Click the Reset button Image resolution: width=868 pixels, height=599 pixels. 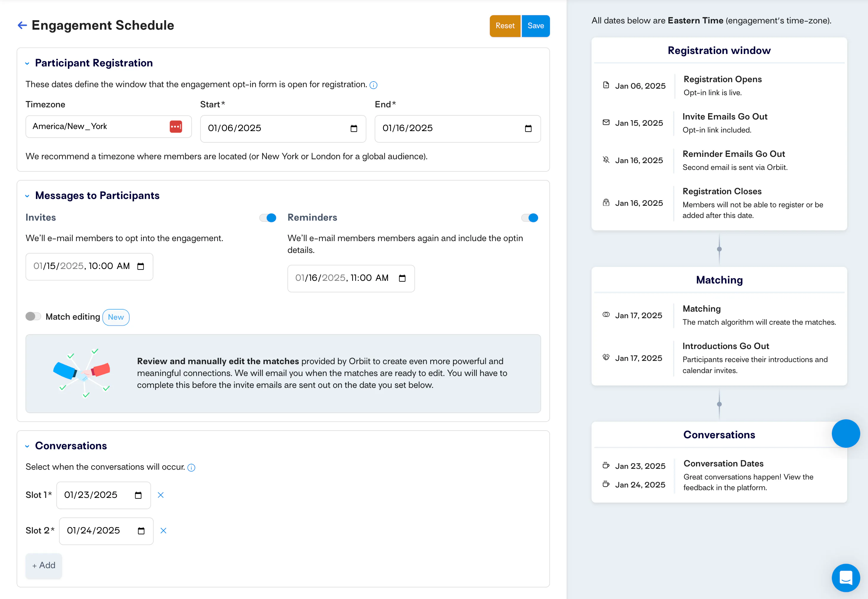pyautogui.click(x=505, y=26)
